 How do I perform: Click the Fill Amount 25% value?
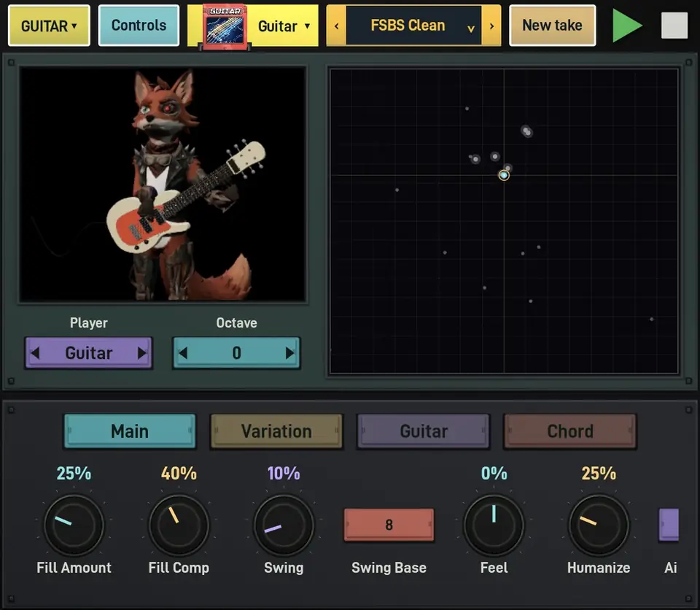click(x=74, y=474)
